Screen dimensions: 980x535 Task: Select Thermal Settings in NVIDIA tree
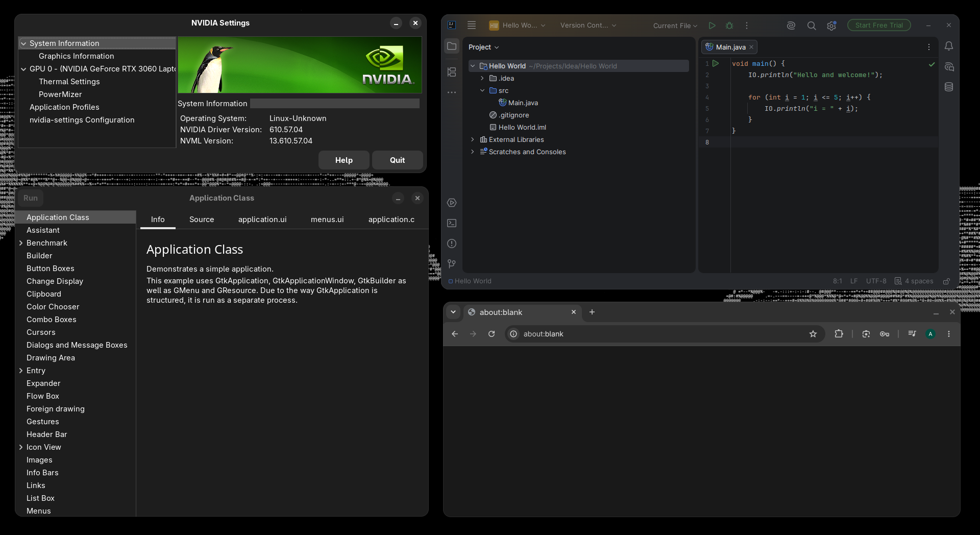(x=69, y=82)
